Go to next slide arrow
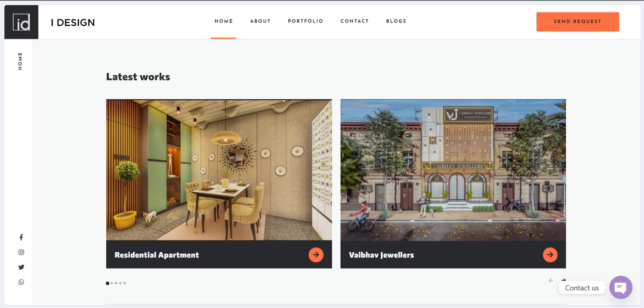The width and height of the screenshot is (644, 308). click(563, 280)
